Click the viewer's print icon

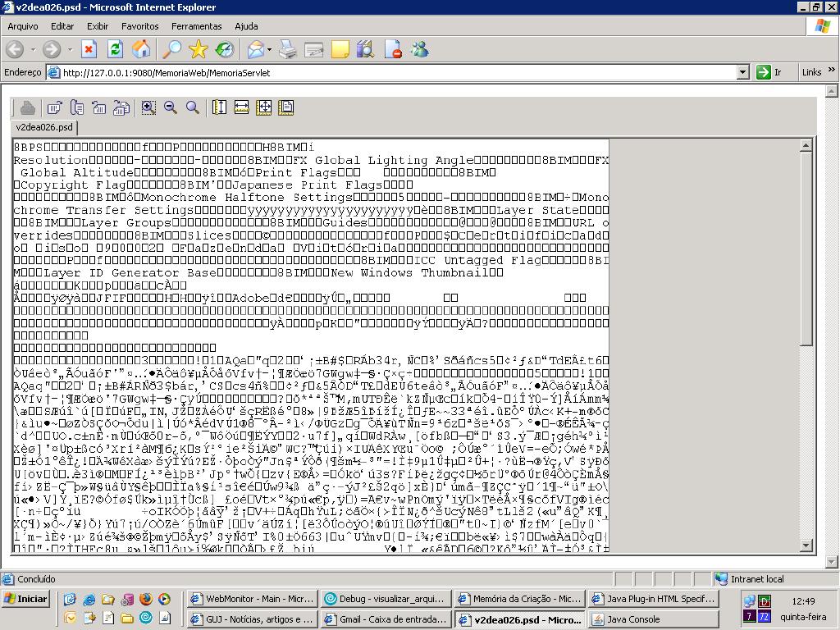pyautogui.click(x=27, y=107)
